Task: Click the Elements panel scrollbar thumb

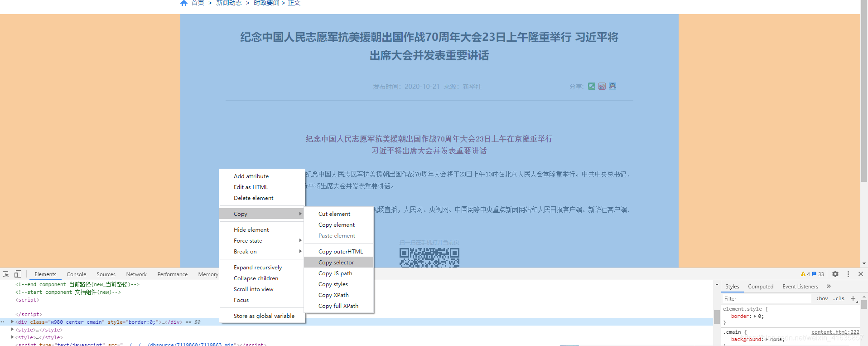Action: [717, 317]
